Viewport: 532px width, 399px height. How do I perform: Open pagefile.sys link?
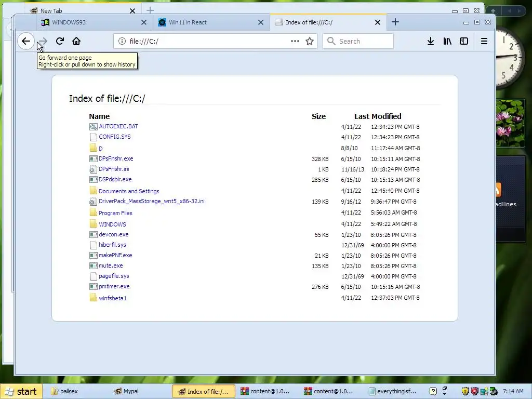click(x=114, y=276)
